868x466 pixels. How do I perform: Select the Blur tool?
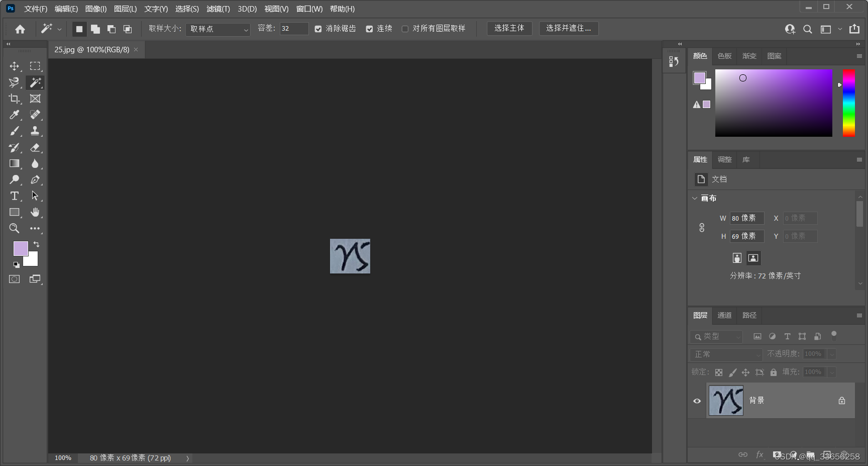coord(35,163)
